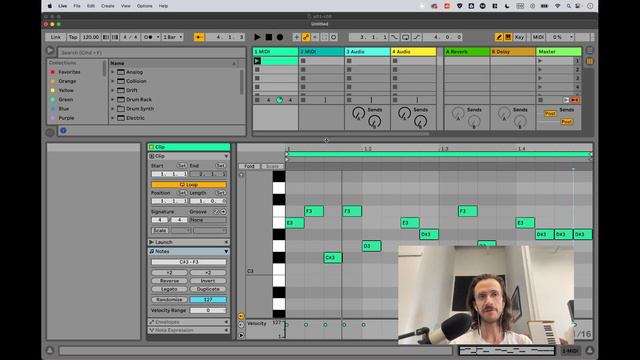
Task: Toggle the Loop button in Clip panel
Action: pyautogui.click(x=189, y=184)
